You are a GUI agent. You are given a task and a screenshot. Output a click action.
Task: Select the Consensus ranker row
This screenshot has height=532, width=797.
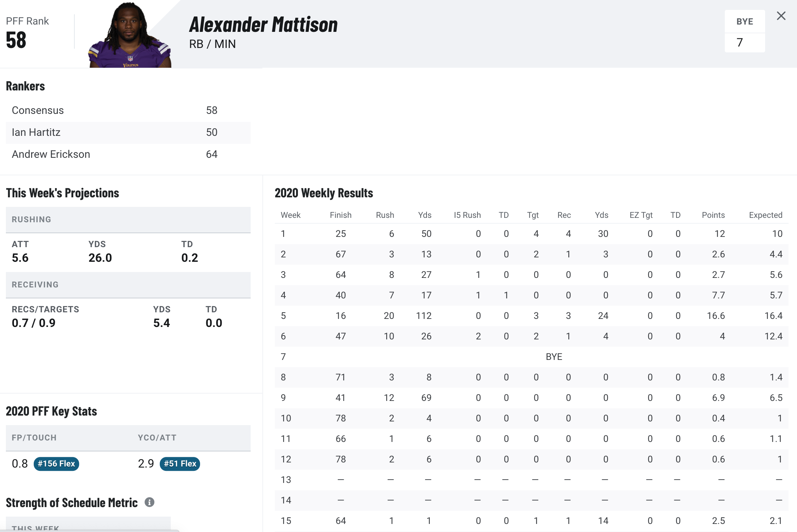tap(128, 111)
